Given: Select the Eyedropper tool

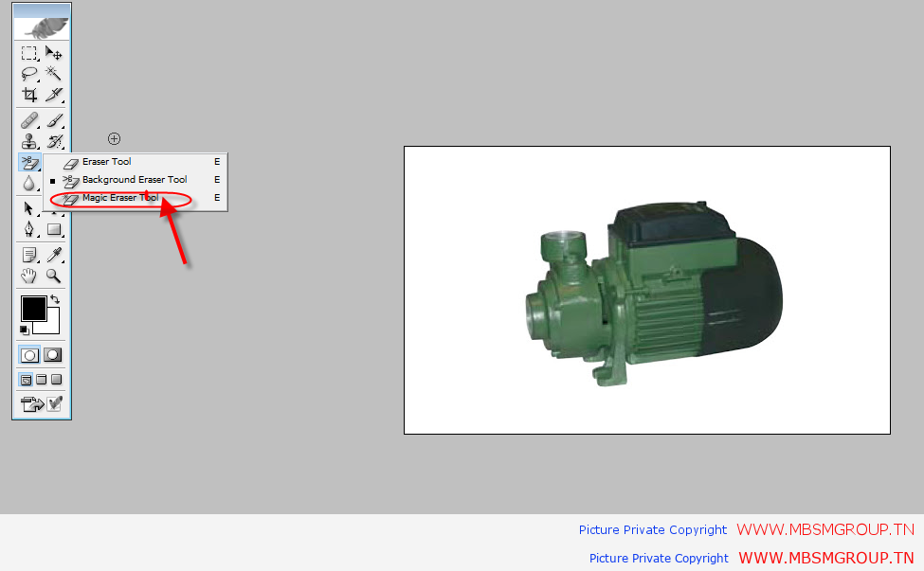Looking at the screenshot, I should 54,255.
